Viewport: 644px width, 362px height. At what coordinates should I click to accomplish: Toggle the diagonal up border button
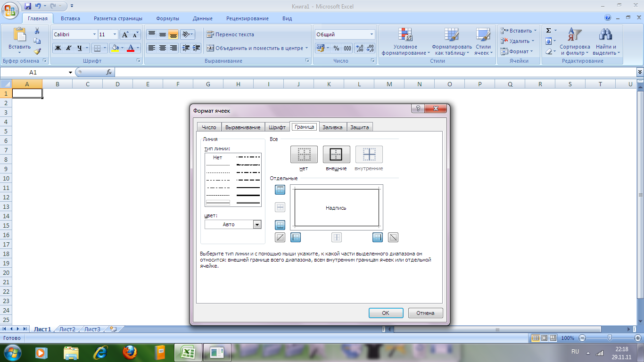[280, 237]
